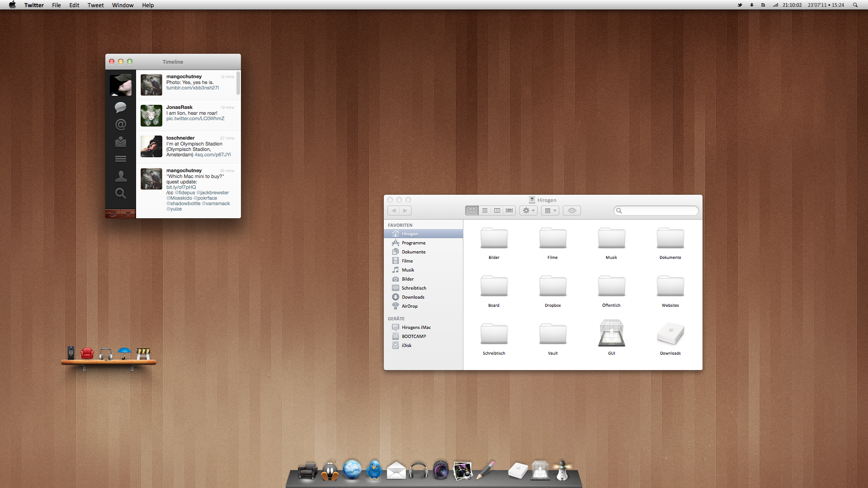
Task: Open the pic.twitter.com/LC0WhmZ link
Action: [195, 119]
